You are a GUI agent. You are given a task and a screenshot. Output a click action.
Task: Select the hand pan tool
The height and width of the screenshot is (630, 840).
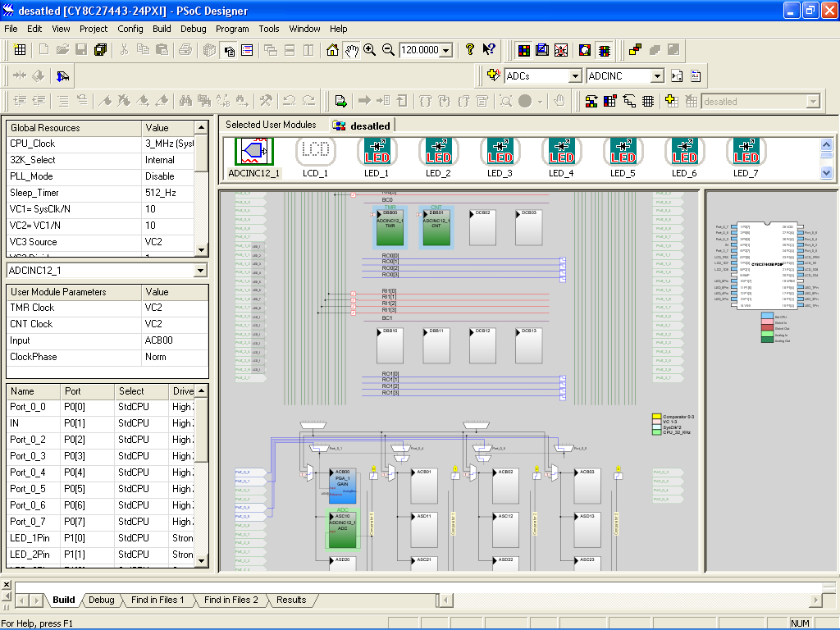point(351,50)
